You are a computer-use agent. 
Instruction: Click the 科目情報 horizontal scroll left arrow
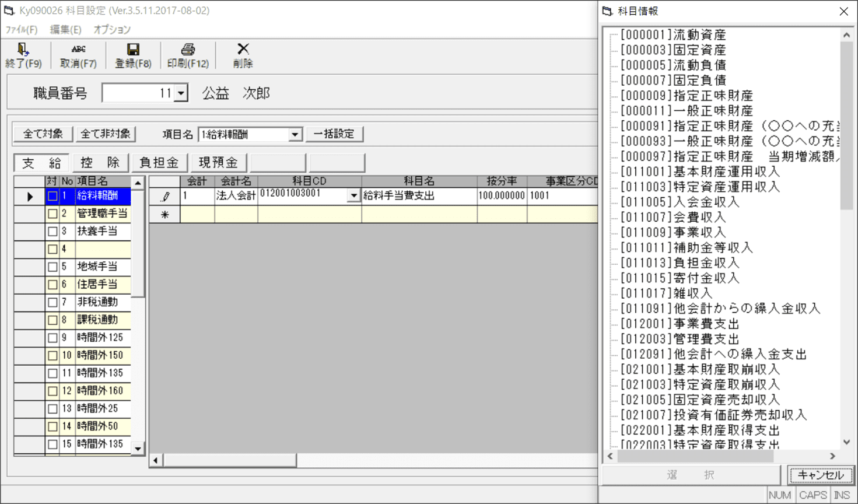coord(611,456)
